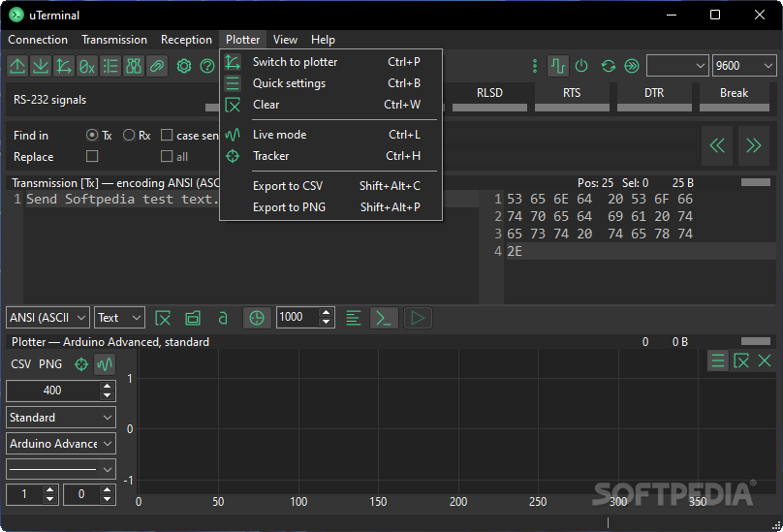
Task: Click the text alignment lines icon
Action: point(353,318)
